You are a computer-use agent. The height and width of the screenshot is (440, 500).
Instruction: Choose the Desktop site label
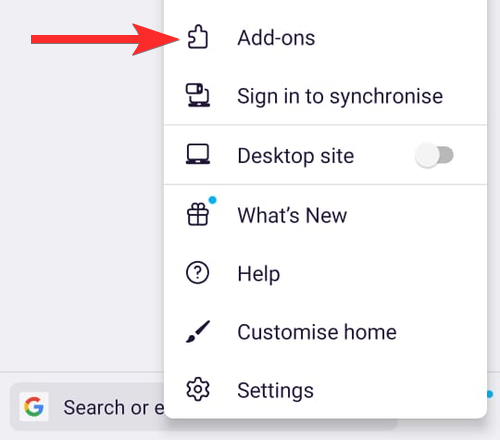tap(296, 156)
